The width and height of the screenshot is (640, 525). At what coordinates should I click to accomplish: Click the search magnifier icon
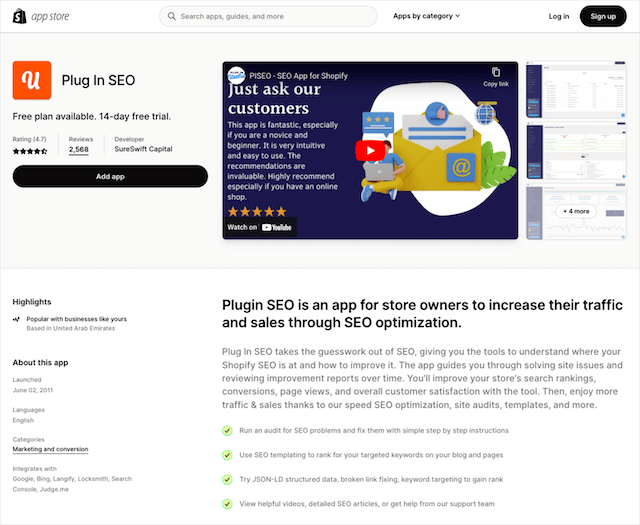pos(172,16)
